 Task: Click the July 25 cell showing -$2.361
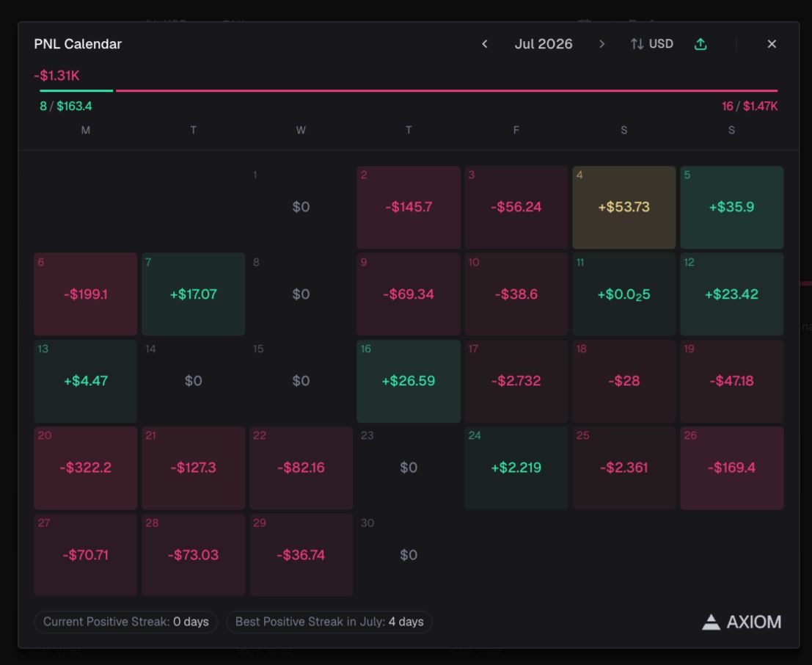624,468
